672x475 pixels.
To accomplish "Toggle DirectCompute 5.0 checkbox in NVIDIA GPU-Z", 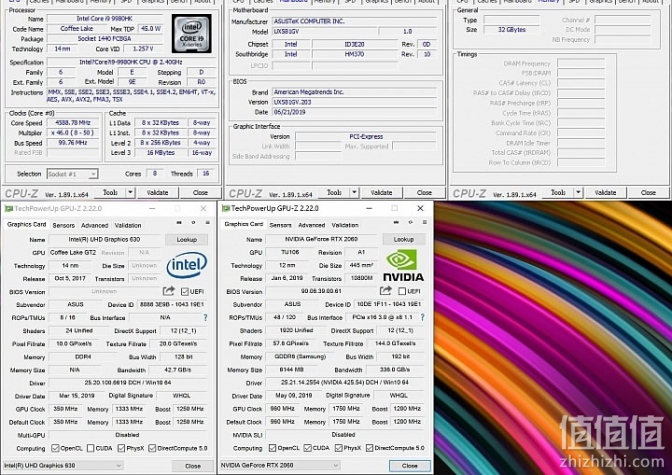I will pos(369,448).
